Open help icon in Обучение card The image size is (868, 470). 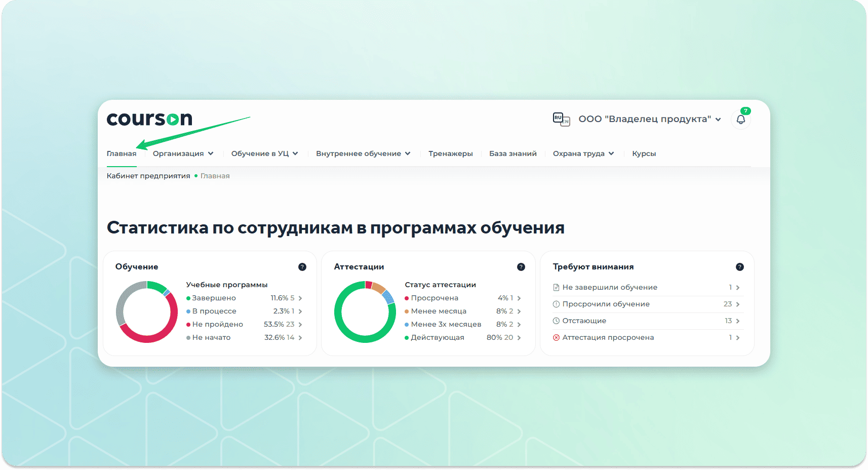[x=302, y=267]
